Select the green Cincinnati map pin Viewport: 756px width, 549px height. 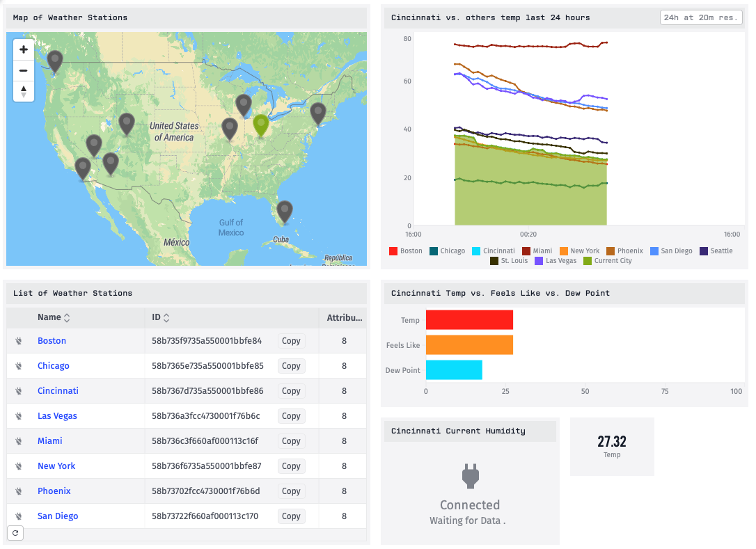261,126
